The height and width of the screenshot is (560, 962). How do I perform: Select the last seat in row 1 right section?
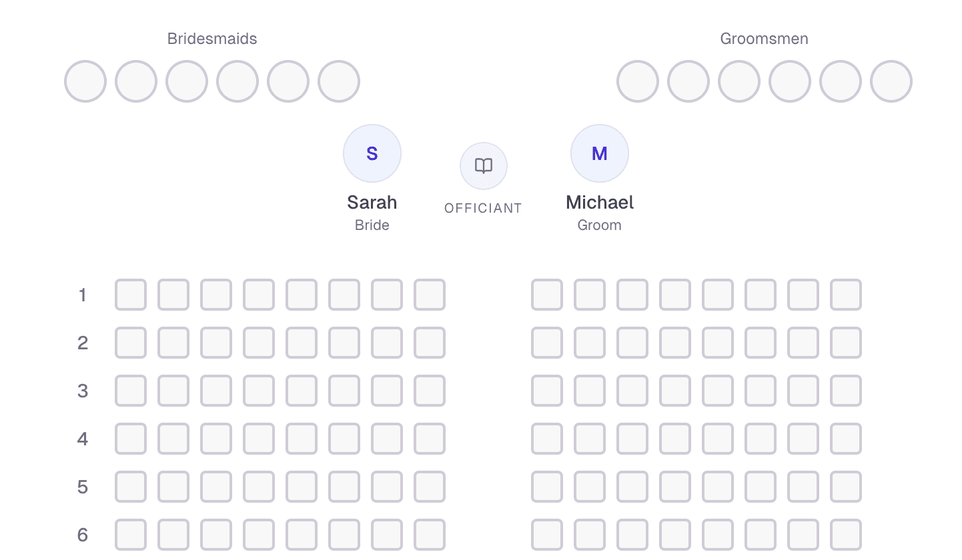click(x=845, y=294)
